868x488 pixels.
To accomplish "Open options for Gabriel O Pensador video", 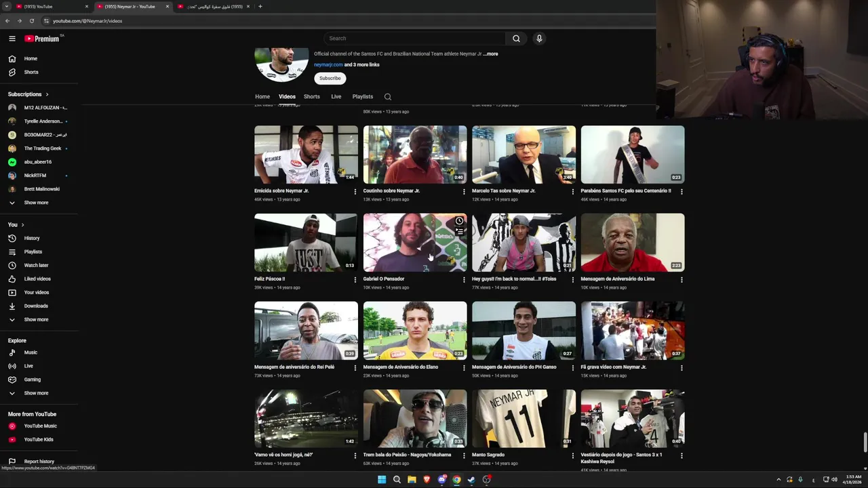I will coord(464,280).
